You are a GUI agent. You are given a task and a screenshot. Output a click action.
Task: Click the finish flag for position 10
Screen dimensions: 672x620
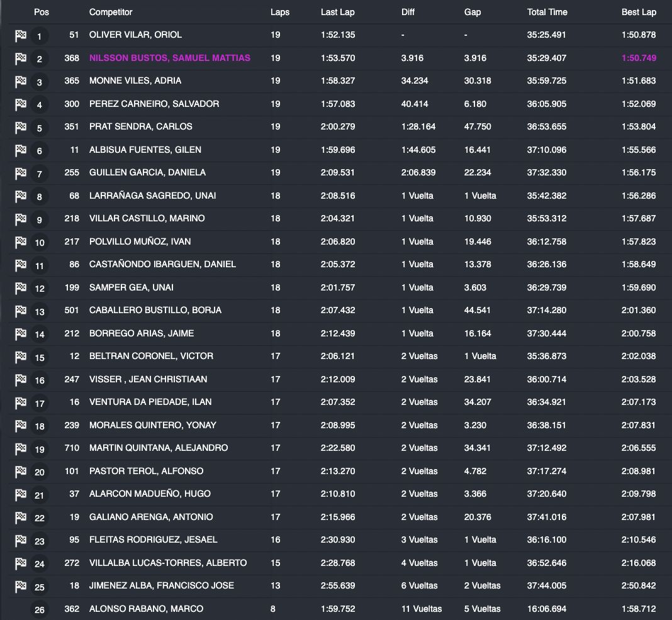click(20, 242)
